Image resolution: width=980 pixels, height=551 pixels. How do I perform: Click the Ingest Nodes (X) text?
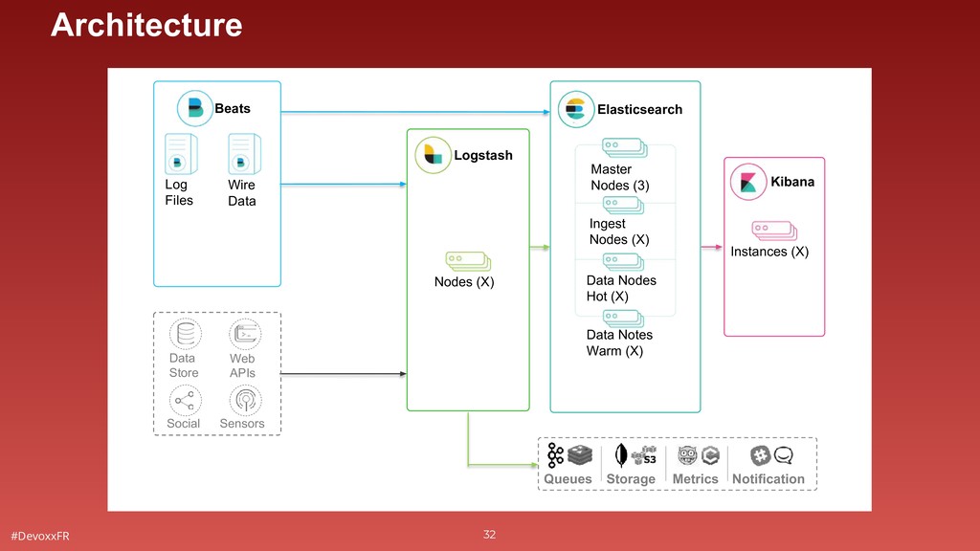click(x=619, y=231)
